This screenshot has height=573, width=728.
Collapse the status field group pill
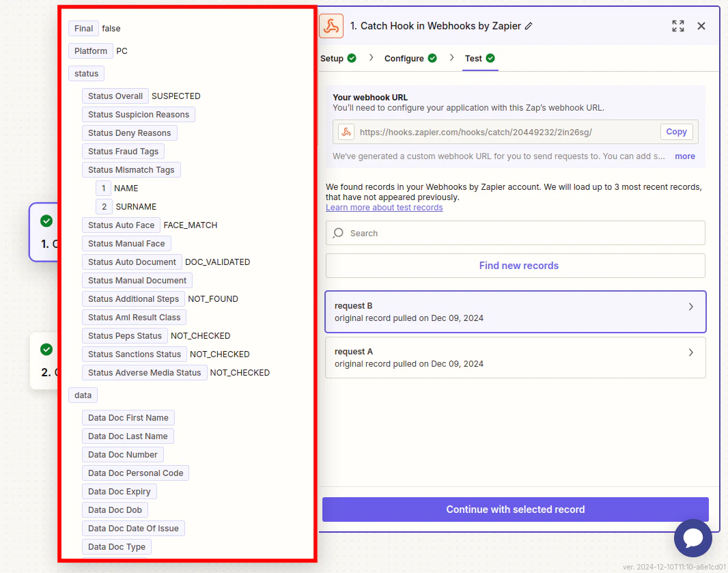tap(86, 73)
